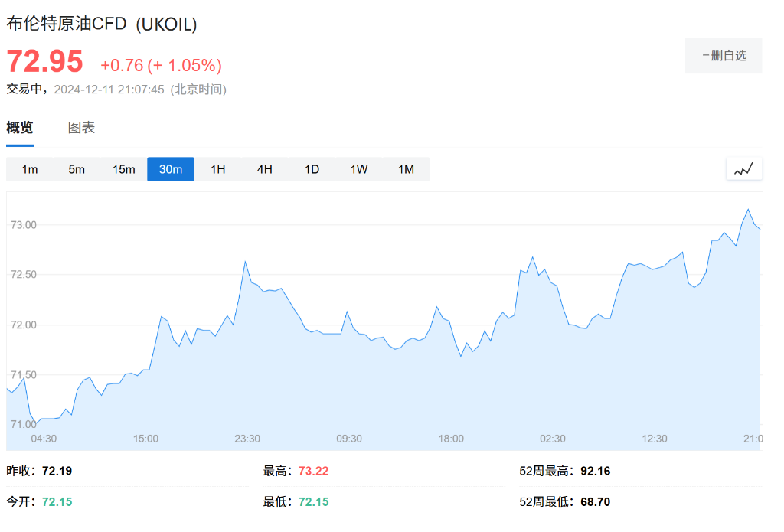Select the 1W timeframe
The image size is (784, 532).
[x=358, y=169]
